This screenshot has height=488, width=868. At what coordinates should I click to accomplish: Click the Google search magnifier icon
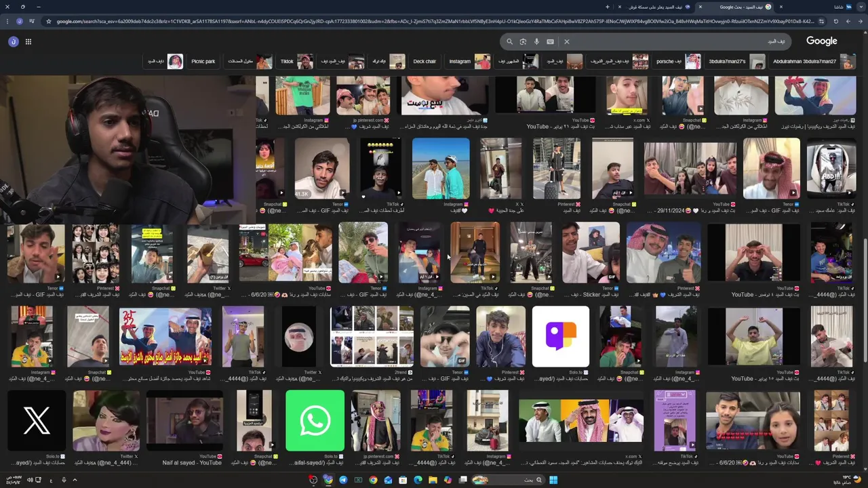pyautogui.click(x=509, y=41)
